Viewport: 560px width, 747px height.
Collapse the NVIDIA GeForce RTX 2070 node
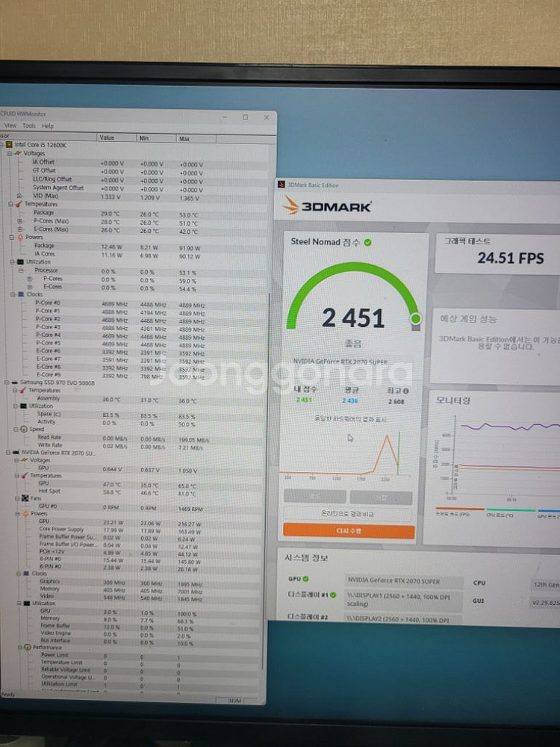click(7, 452)
